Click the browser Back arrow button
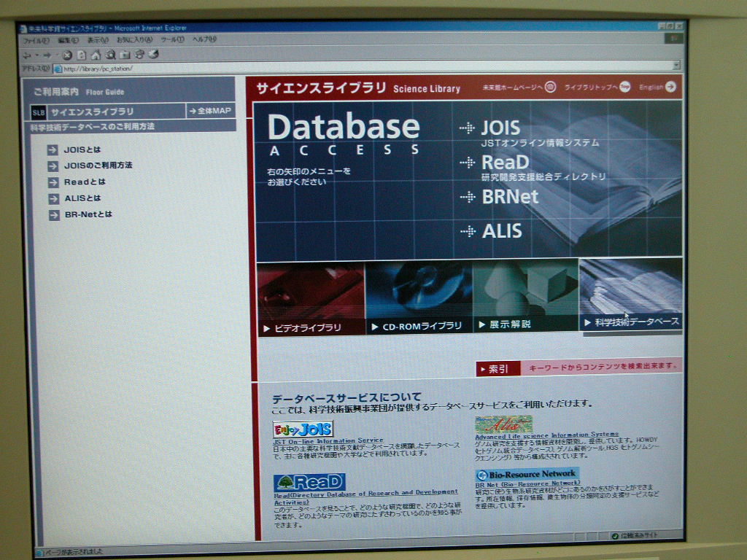This screenshot has width=747, height=560. pyautogui.click(x=27, y=55)
